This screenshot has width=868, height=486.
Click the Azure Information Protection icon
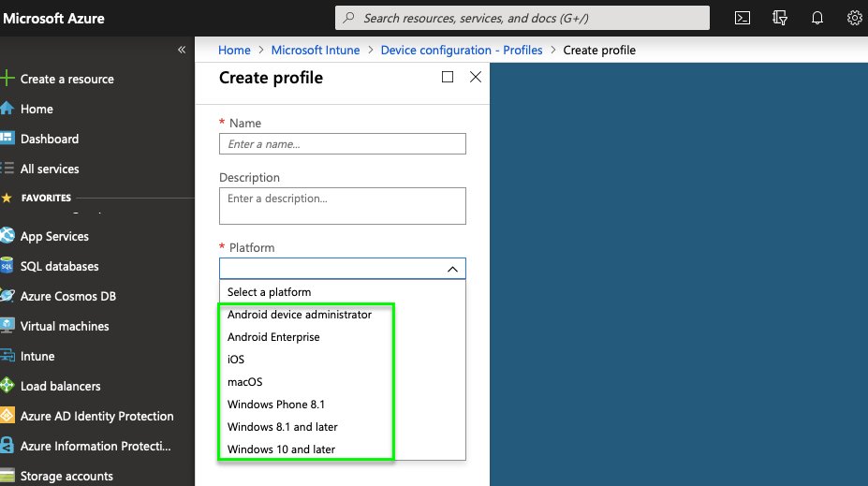pos(7,445)
